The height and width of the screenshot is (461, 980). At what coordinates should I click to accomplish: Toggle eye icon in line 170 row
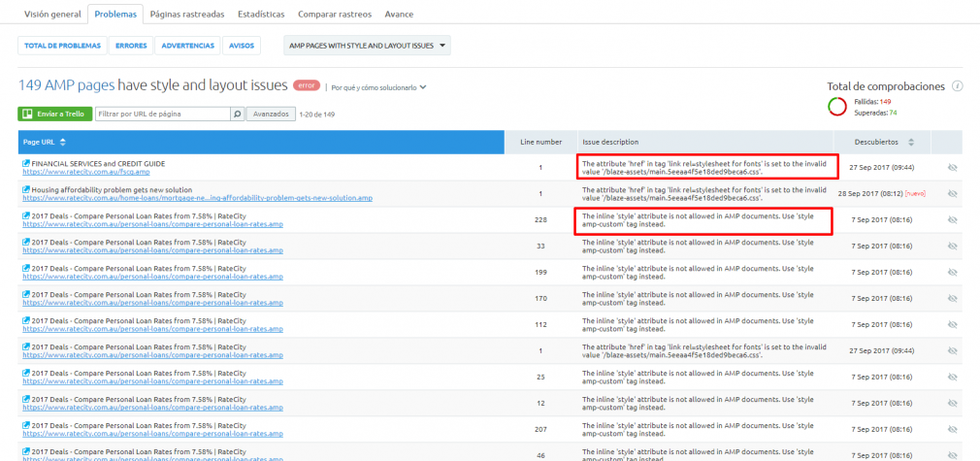953,299
